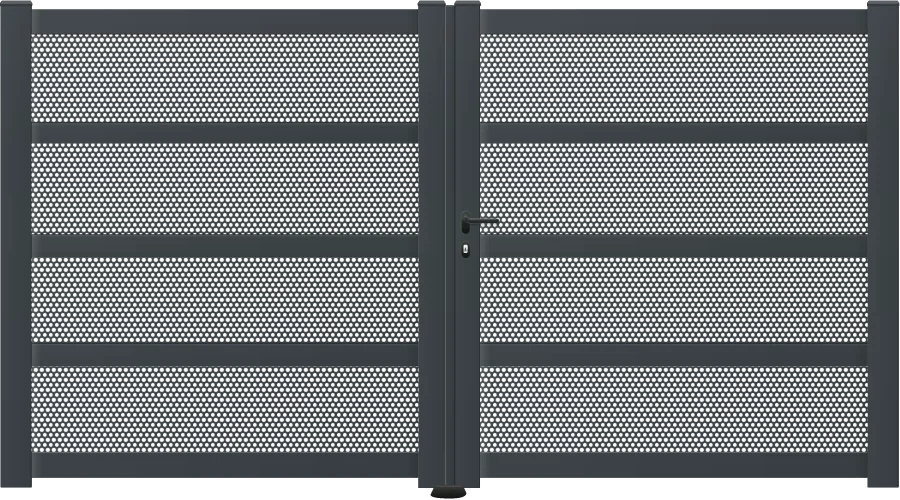Select the right outer gate post
The width and height of the screenshot is (900, 500).
883,245
